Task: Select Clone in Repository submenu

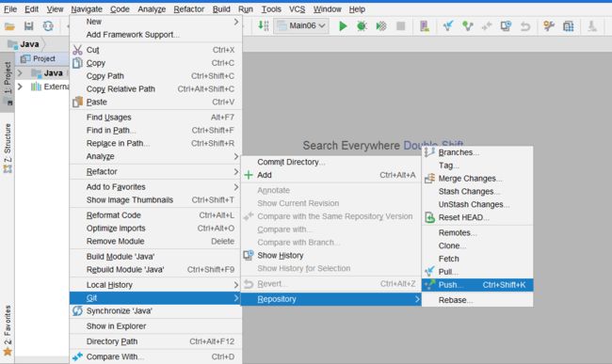Action: pos(477,245)
